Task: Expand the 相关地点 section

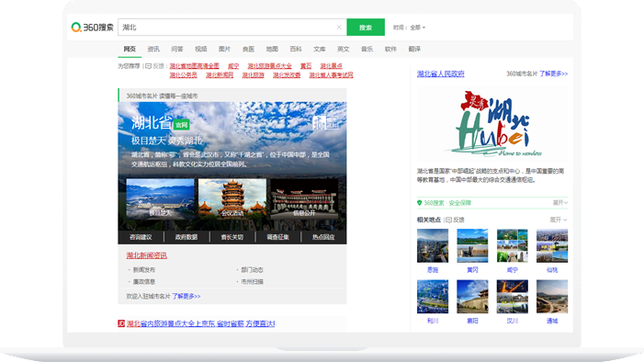Action: click(559, 220)
